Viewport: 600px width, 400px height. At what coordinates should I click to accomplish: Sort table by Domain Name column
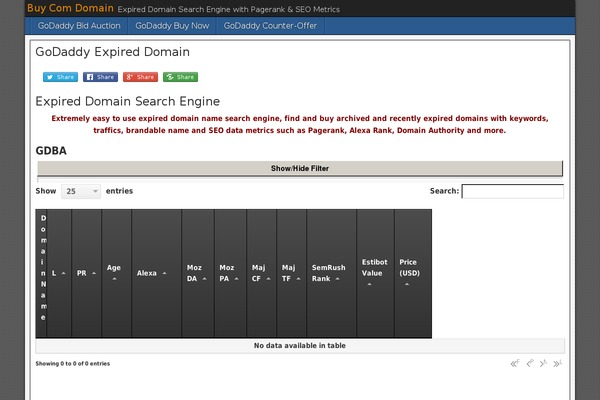41,273
